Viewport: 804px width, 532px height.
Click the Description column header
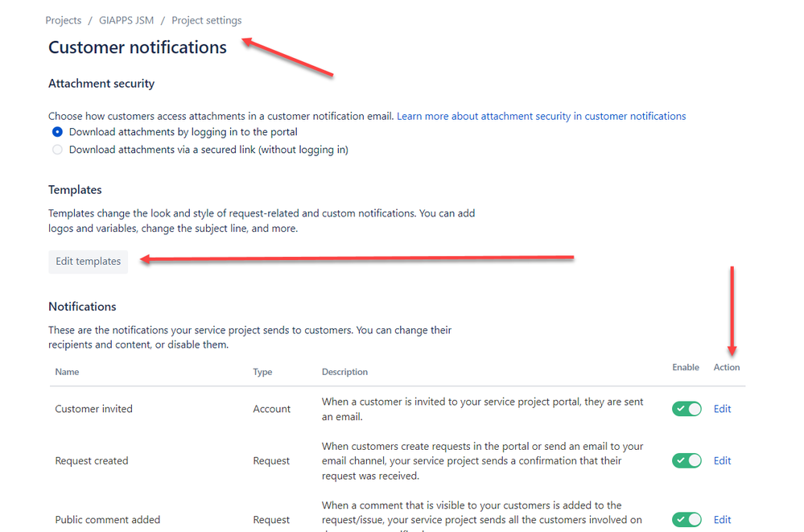coord(344,372)
